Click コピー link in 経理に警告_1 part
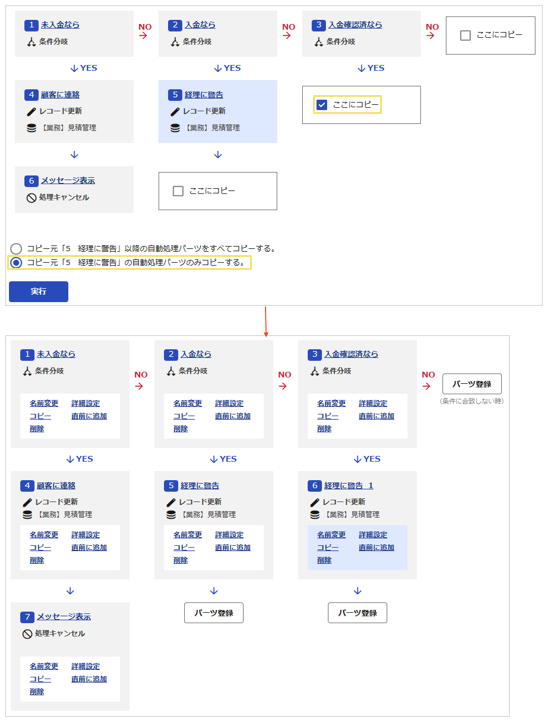The width and height of the screenshot is (547, 720). click(327, 547)
